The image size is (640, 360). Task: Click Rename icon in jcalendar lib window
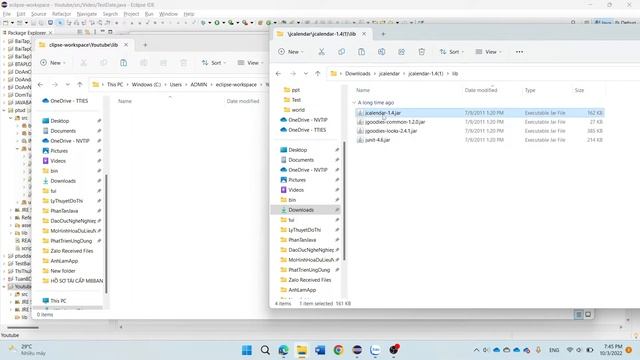381,52
